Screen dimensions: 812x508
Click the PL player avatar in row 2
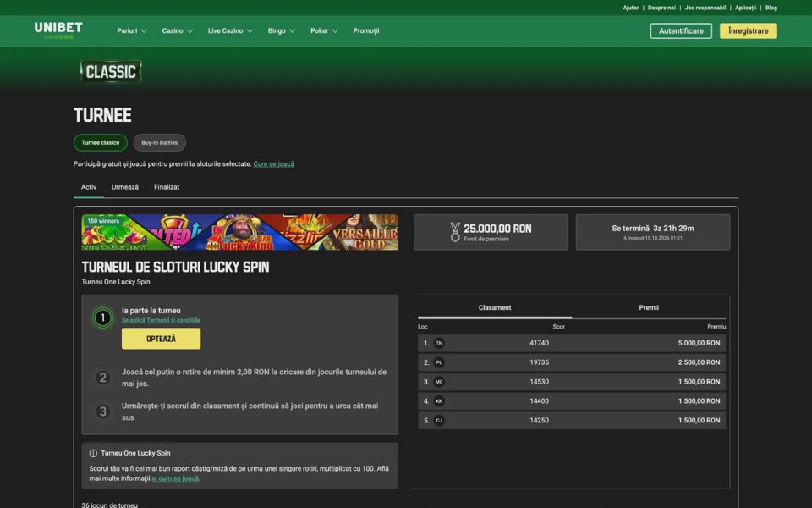pyautogui.click(x=439, y=362)
